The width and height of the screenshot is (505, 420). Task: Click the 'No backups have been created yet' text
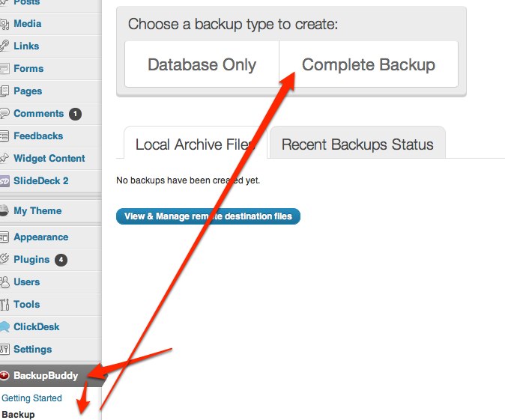[x=188, y=180]
